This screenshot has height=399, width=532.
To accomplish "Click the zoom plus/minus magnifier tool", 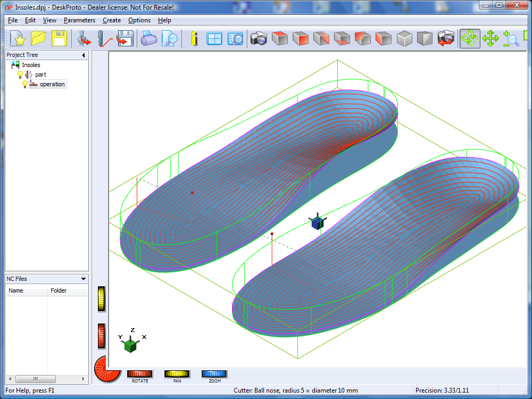I will tap(511, 39).
